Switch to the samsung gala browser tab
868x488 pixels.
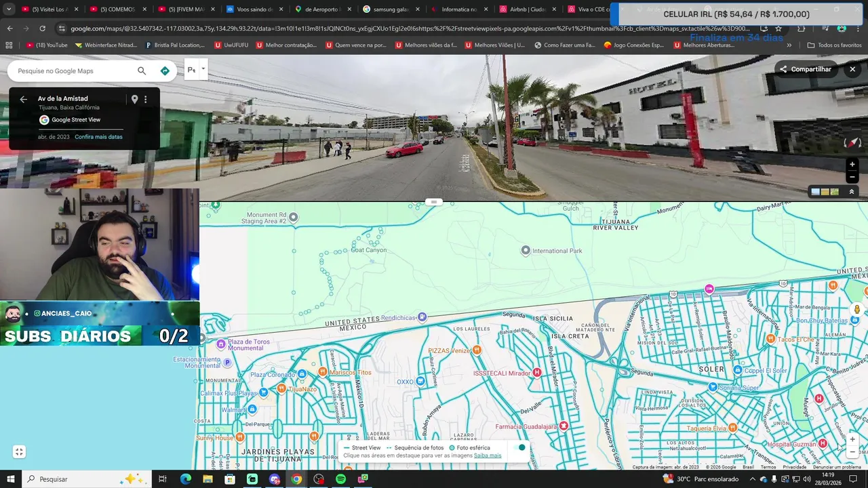tap(391, 9)
